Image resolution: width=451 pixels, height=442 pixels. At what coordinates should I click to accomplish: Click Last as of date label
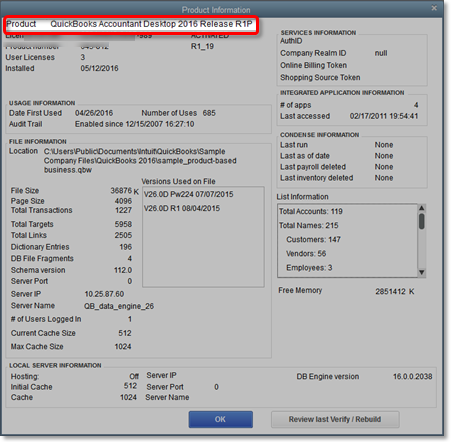tap(305, 156)
